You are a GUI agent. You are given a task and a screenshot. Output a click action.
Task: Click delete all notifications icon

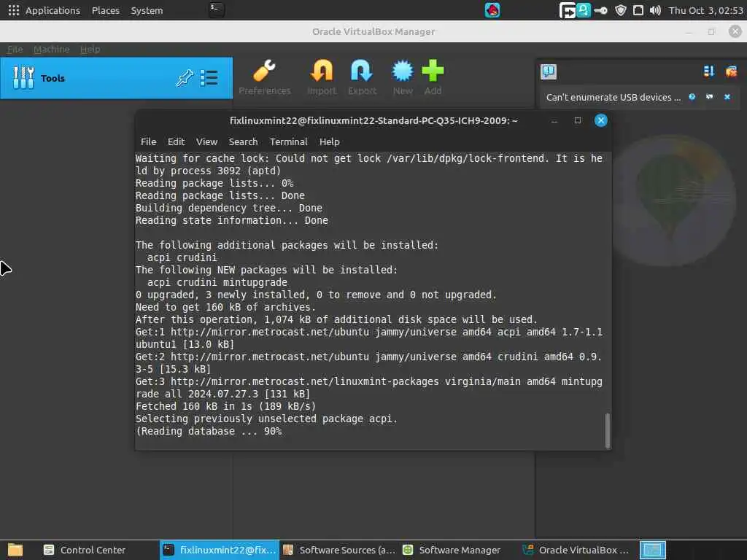click(x=731, y=71)
